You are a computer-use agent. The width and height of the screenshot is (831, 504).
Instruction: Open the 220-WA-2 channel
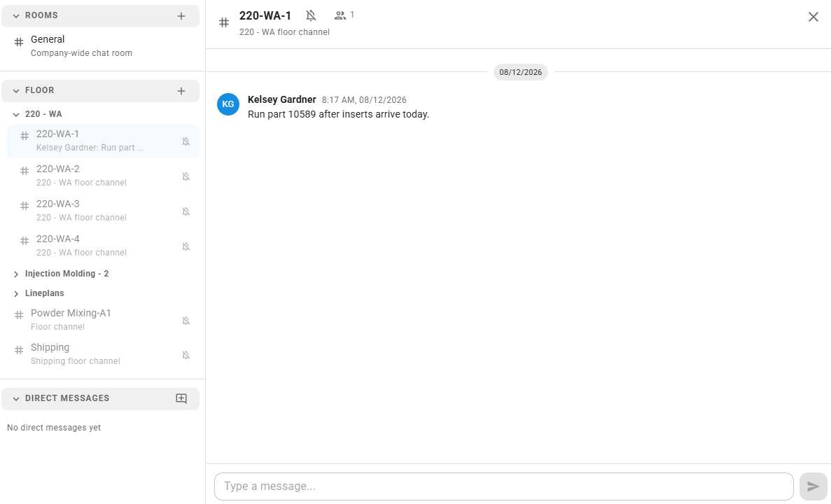[104, 176]
